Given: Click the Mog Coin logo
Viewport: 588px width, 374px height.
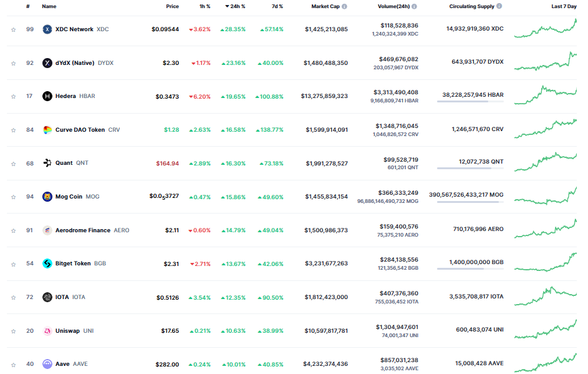Looking at the screenshot, I should [47, 197].
